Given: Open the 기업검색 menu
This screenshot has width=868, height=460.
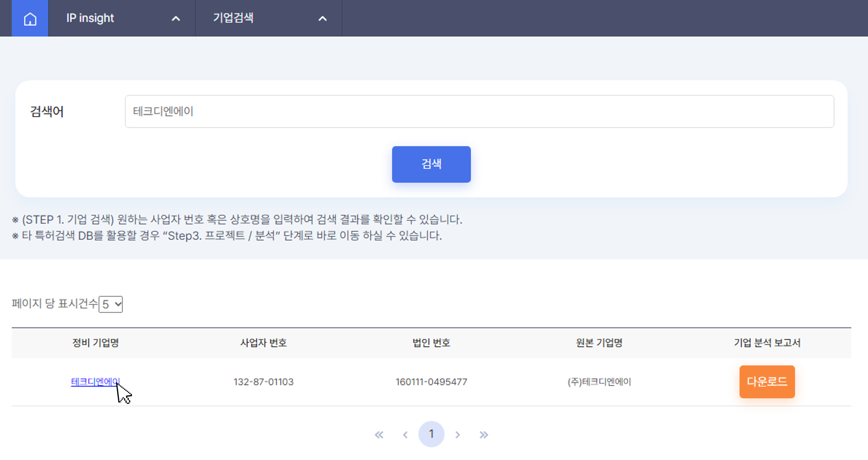Looking at the screenshot, I should pyautogui.click(x=233, y=18).
